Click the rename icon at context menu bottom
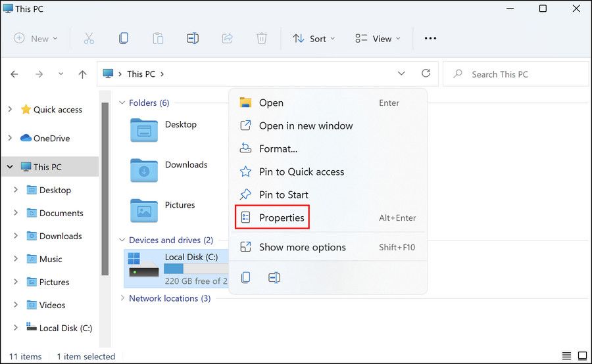Image resolution: width=592 pixels, height=364 pixels. click(274, 277)
